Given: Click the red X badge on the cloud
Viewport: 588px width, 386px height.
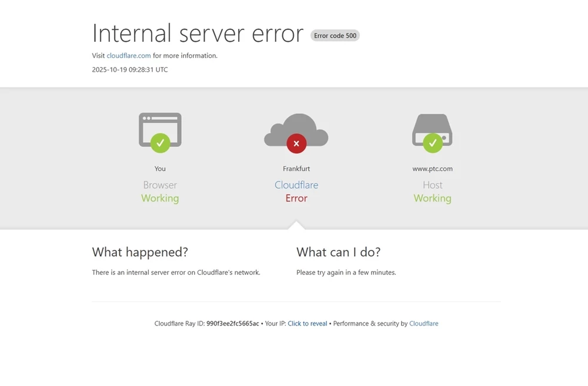Looking at the screenshot, I should (x=296, y=143).
